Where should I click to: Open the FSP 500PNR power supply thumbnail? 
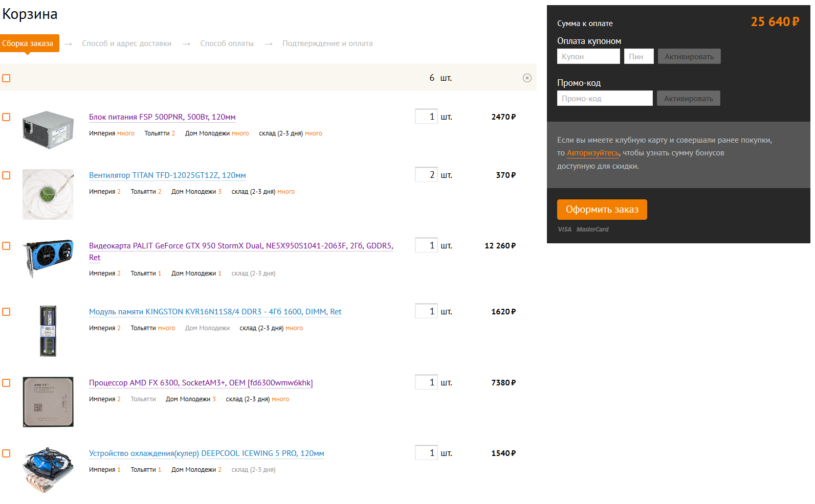point(48,130)
